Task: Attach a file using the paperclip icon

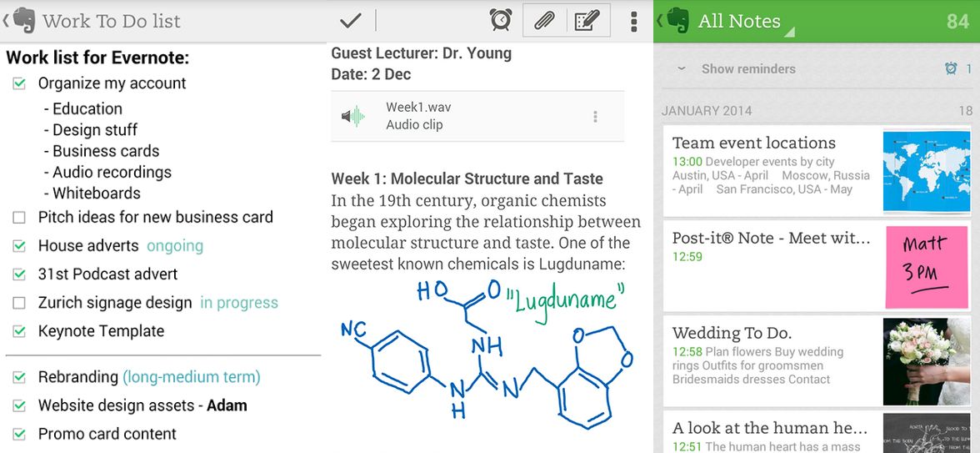Action: [x=544, y=20]
